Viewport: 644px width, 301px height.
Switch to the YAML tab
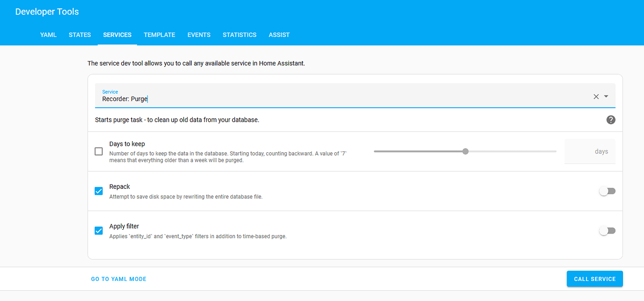48,34
